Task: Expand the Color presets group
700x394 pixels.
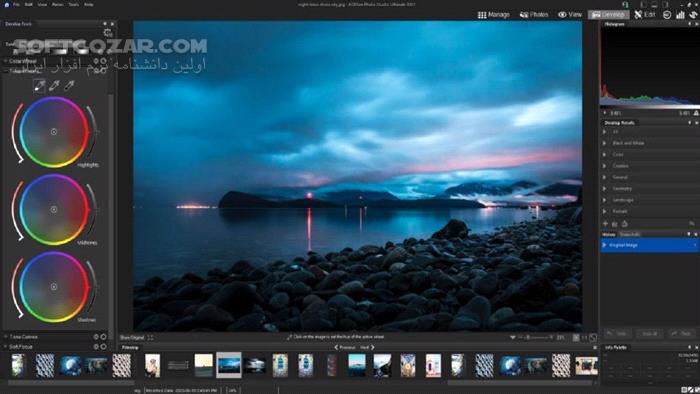Action: click(604, 154)
